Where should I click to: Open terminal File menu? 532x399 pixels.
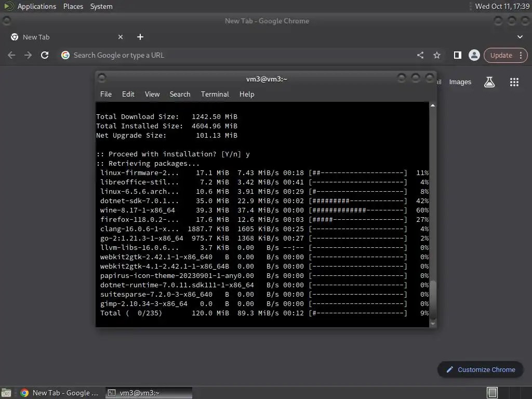tap(106, 95)
